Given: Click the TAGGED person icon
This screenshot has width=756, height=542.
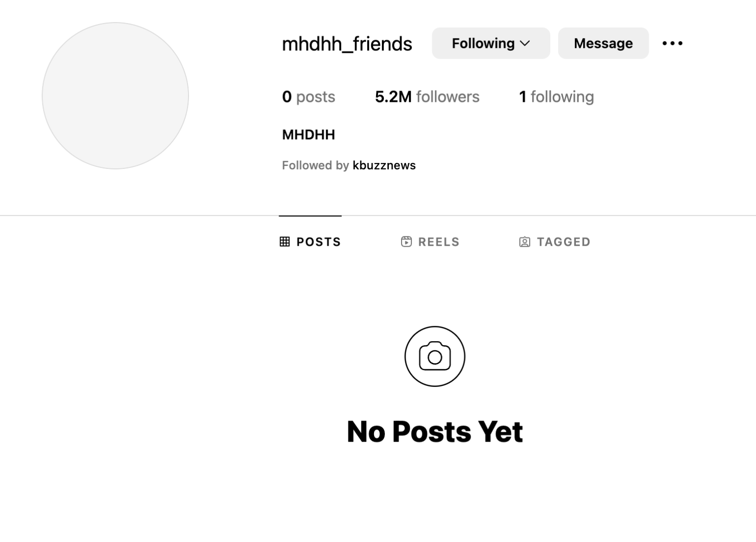Looking at the screenshot, I should coord(525,242).
